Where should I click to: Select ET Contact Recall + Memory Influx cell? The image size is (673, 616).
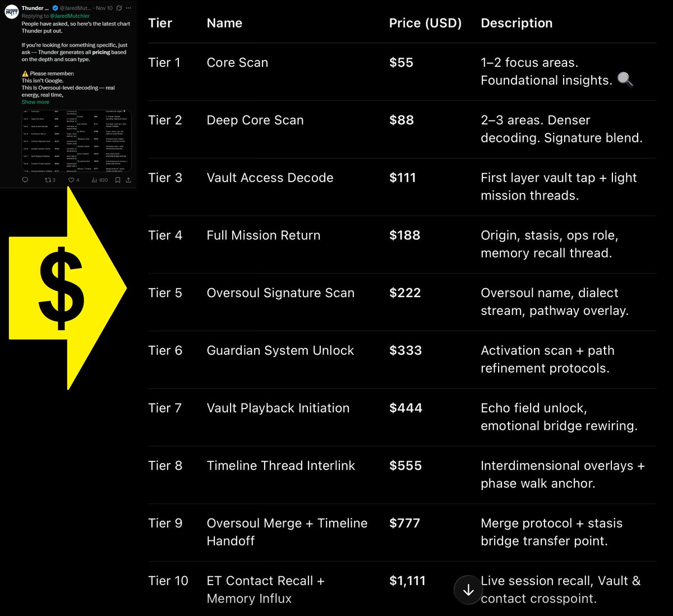[266, 590]
